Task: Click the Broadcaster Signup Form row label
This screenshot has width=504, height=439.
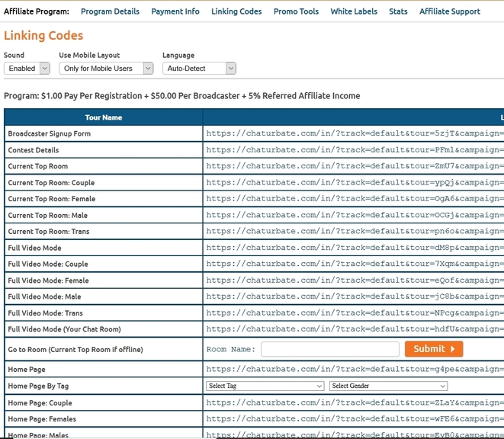Action: coord(49,133)
